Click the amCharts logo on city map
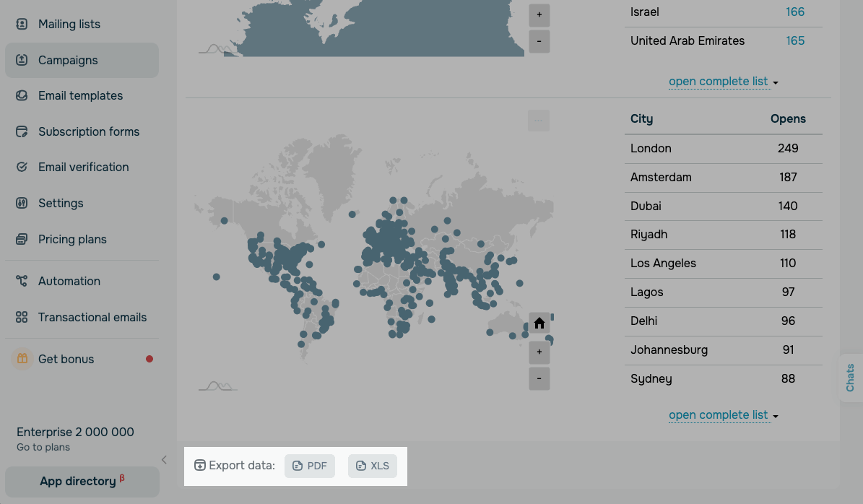The image size is (863, 504). (x=218, y=386)
